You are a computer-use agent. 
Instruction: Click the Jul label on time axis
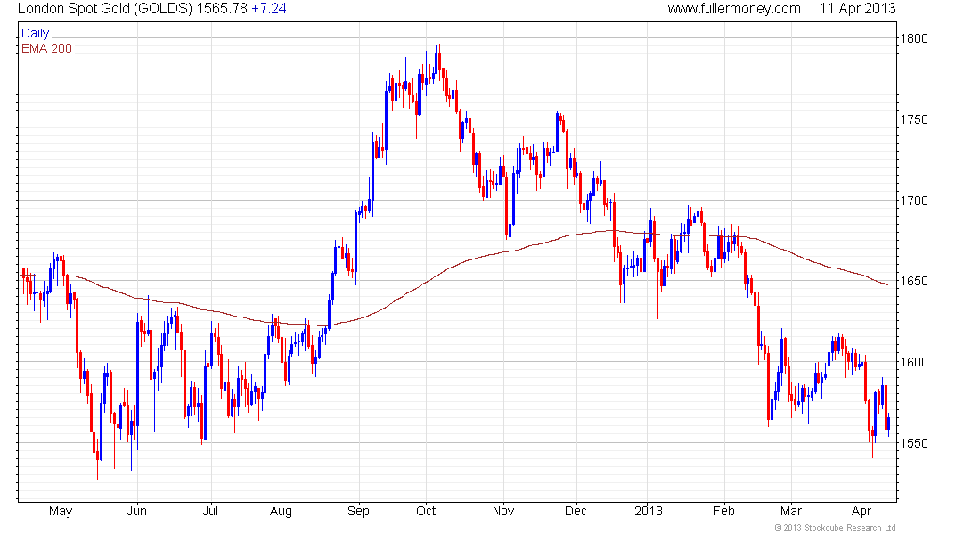click(x=210, y=511)
